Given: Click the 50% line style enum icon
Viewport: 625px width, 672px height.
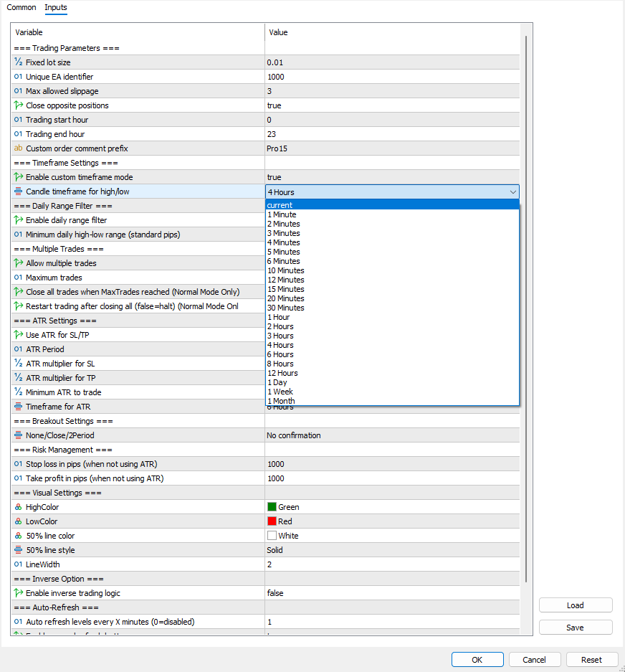Looking at the screenshot, I should click(x=18, y=550).
